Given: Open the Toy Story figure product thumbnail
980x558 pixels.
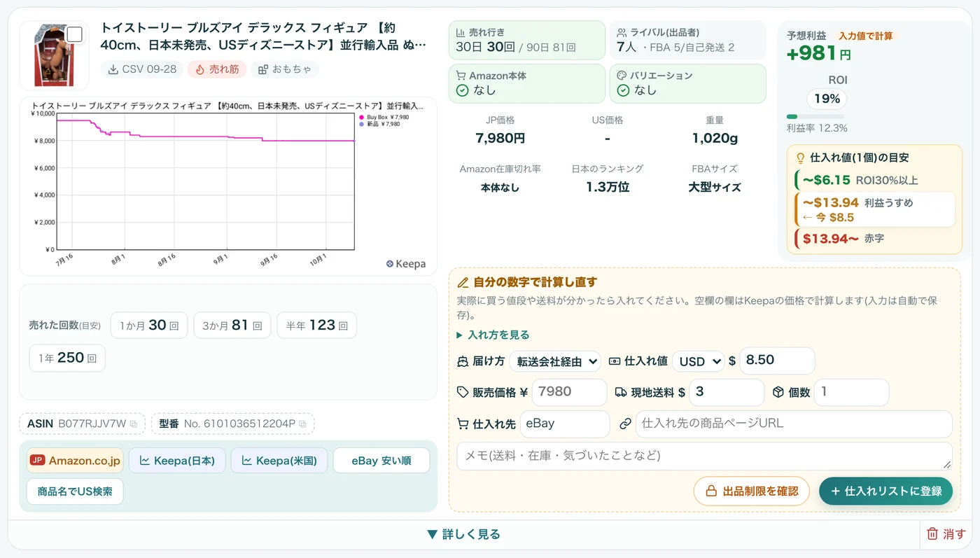Looking at the screenshot, I should pos(54,55).
